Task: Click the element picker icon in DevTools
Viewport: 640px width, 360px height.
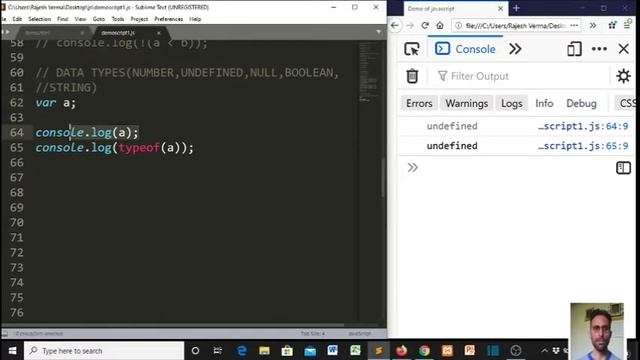Action: [x=412, y=49]
